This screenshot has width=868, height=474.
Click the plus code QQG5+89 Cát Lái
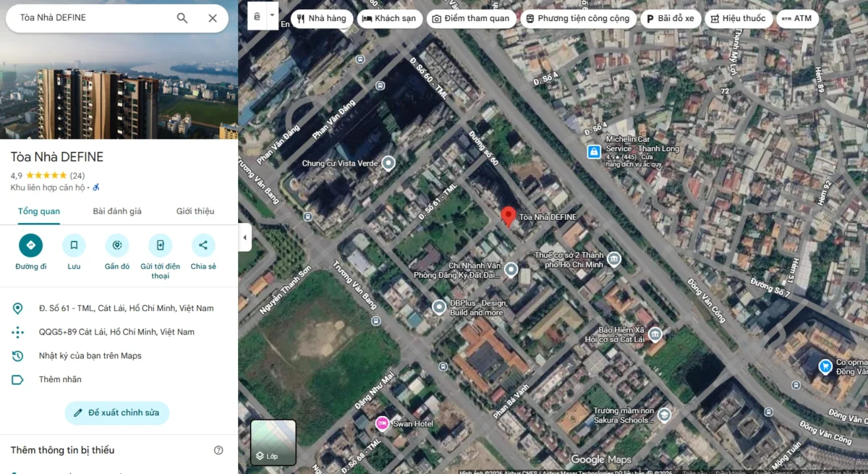[119, 332]
